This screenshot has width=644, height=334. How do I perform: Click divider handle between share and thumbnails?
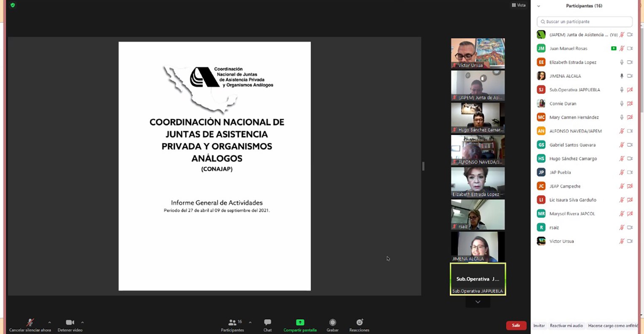coord(423,166)
